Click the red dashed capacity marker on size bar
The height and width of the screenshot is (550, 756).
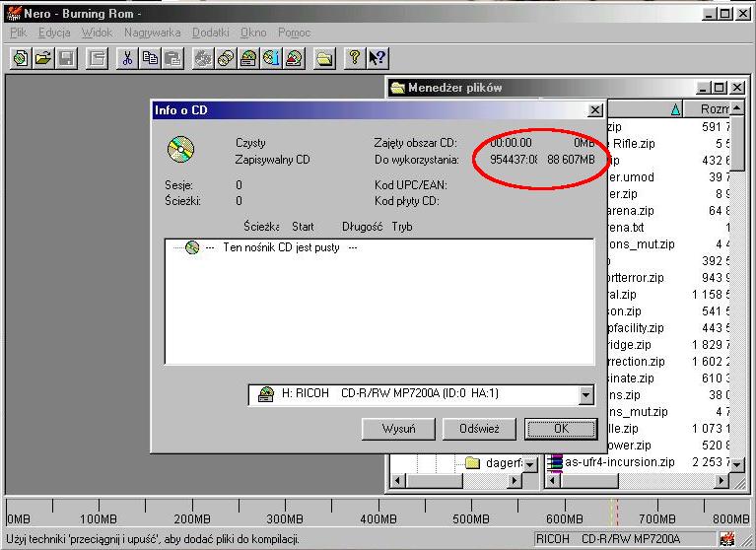click(x=617, y=512)
